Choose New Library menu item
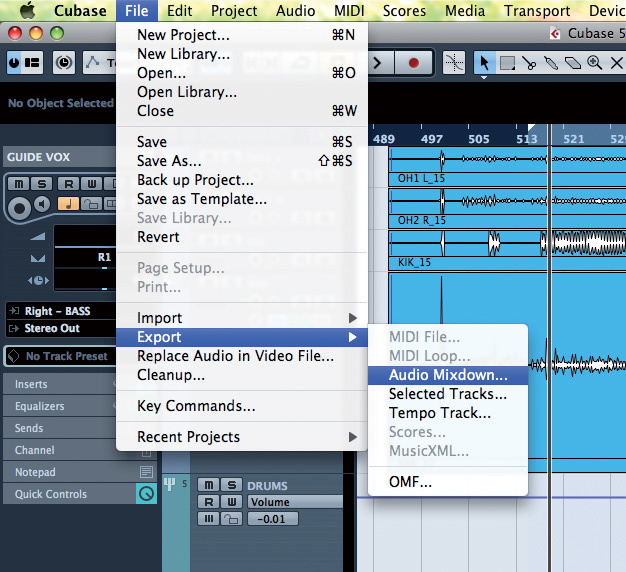626x572 pixels. pyautogui.click(x=242, y=54)
